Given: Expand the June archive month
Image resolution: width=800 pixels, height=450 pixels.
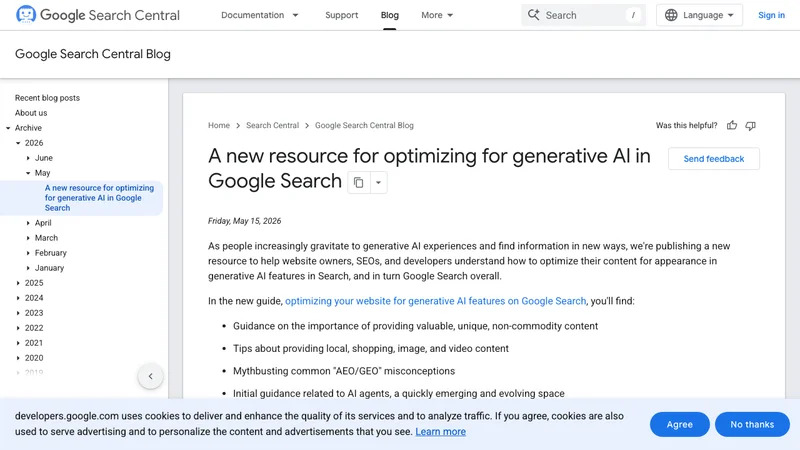Looking at the screenshot, I should point(28,158).
